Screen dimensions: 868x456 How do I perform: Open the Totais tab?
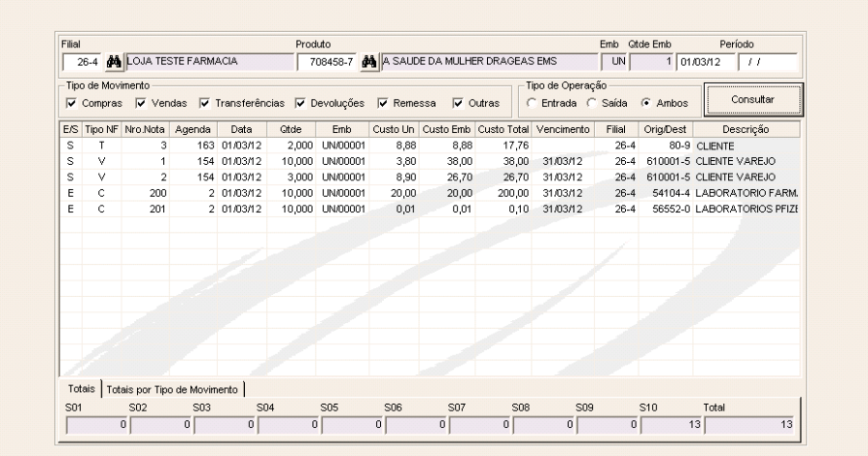pyautogui.click(x=79, y=389)
